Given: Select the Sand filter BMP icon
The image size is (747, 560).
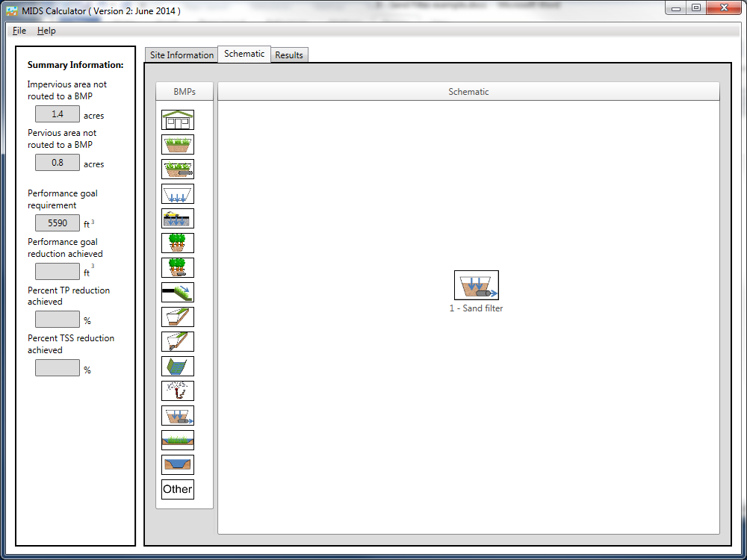Looking at the screenshot, I should coord(177,415).
